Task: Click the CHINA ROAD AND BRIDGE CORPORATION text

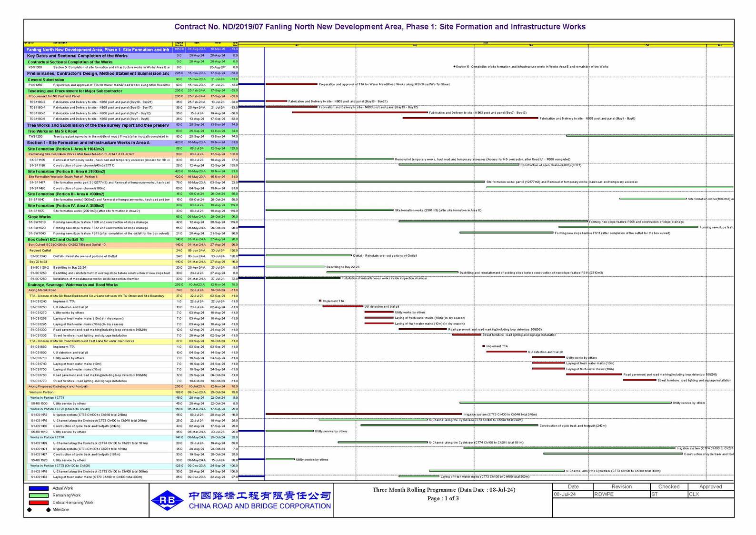Action: pyautogui.click(x=259, y=506)
